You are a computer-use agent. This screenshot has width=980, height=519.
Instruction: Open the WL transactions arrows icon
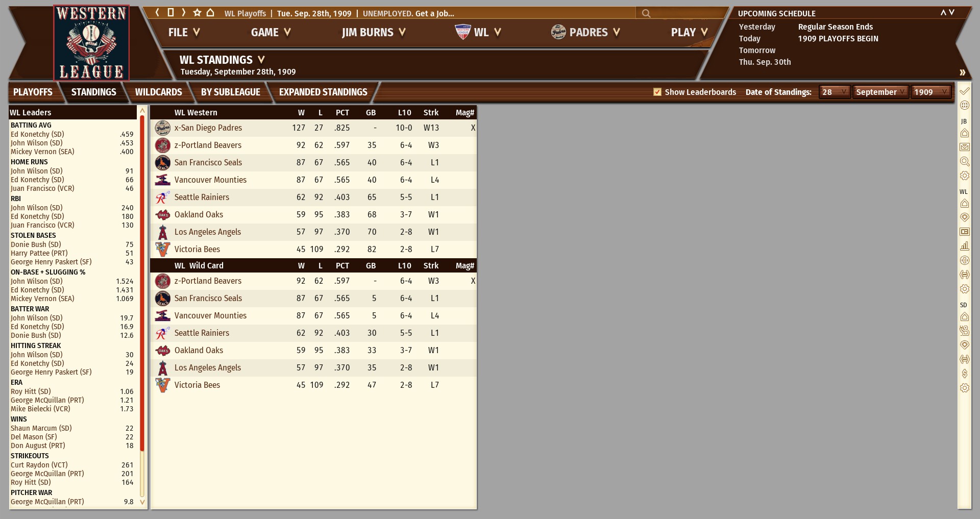coord(965,275)
